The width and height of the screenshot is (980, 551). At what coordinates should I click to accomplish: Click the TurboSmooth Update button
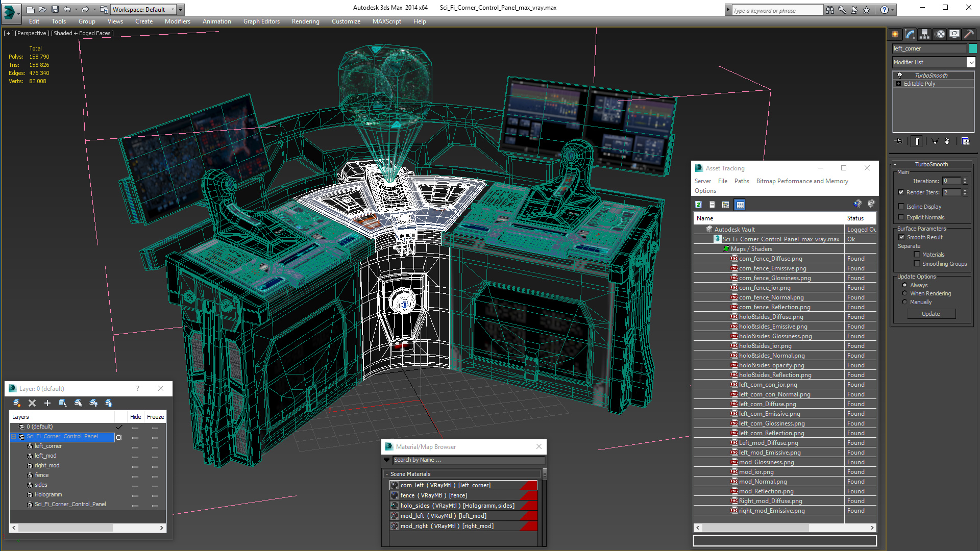click(930, 314)
